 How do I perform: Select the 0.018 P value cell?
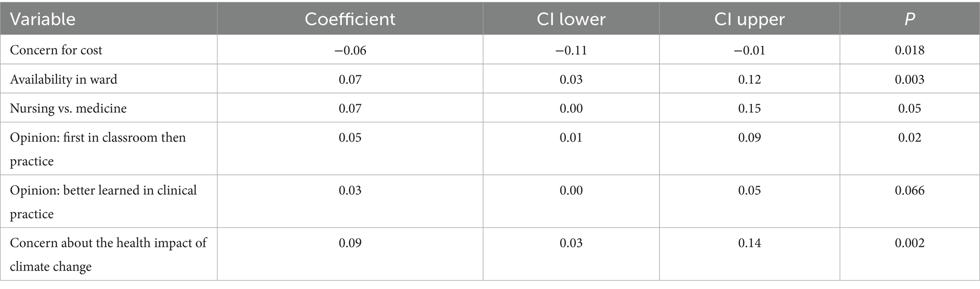click(909, 50)
